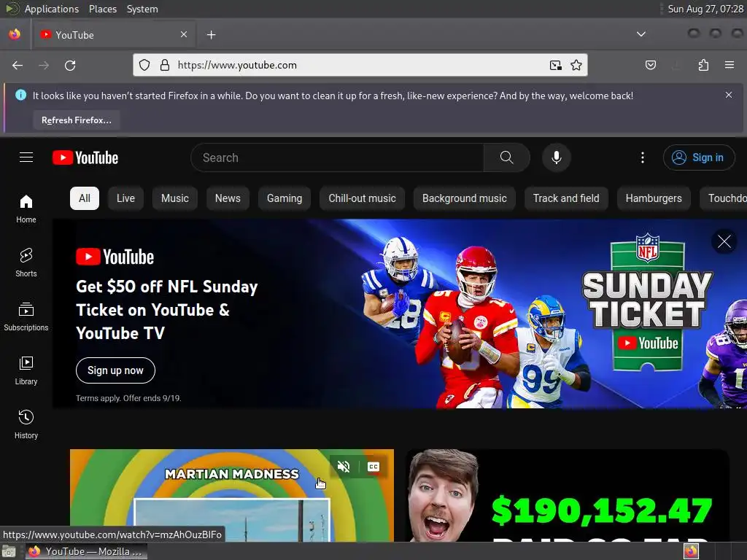
Task: Open Library from sidebar
Action: (26, 370)
